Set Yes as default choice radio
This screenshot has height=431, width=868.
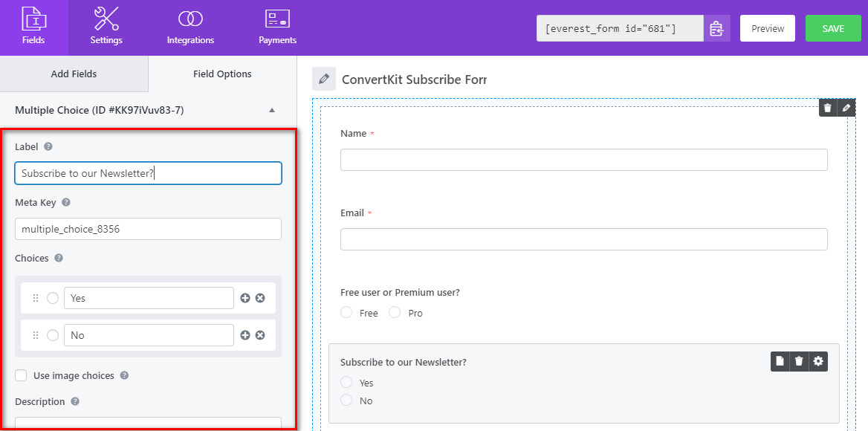pyautogui.click(x=53, y=298)
